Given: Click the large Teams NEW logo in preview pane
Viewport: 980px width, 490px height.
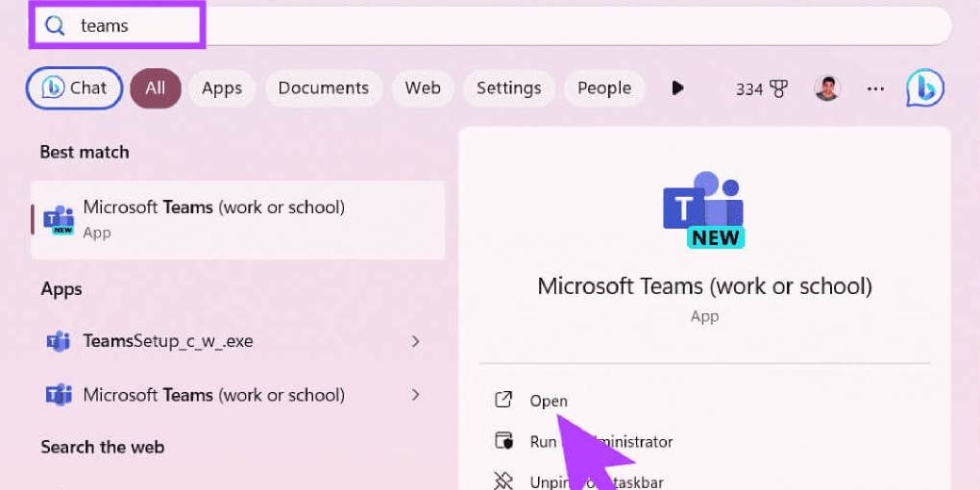Looking at the screenshot, I should point(704,209).
